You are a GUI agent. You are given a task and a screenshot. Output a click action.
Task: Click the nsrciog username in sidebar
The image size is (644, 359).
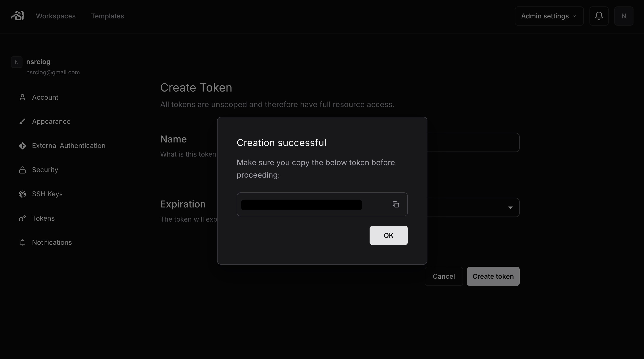[x=38, y=62]
